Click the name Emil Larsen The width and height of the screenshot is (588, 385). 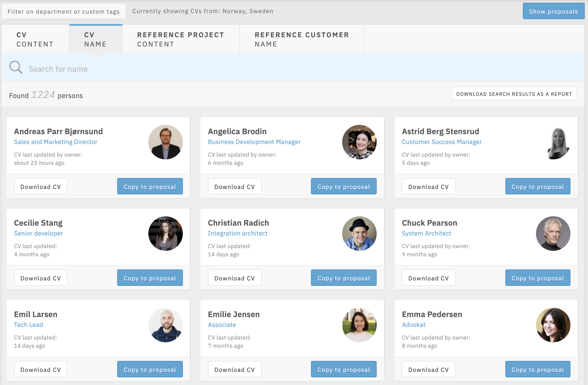click(x=36, y=314)
